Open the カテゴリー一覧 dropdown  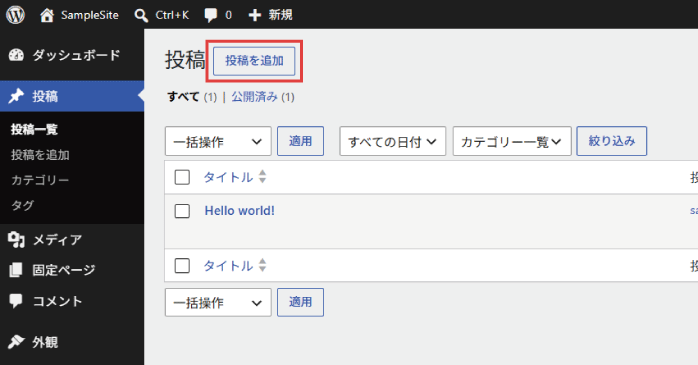pyautogui.click(x=512, y=141)
